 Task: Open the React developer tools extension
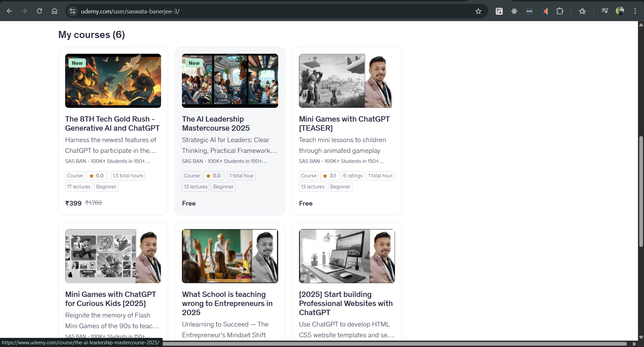(514, 11)
